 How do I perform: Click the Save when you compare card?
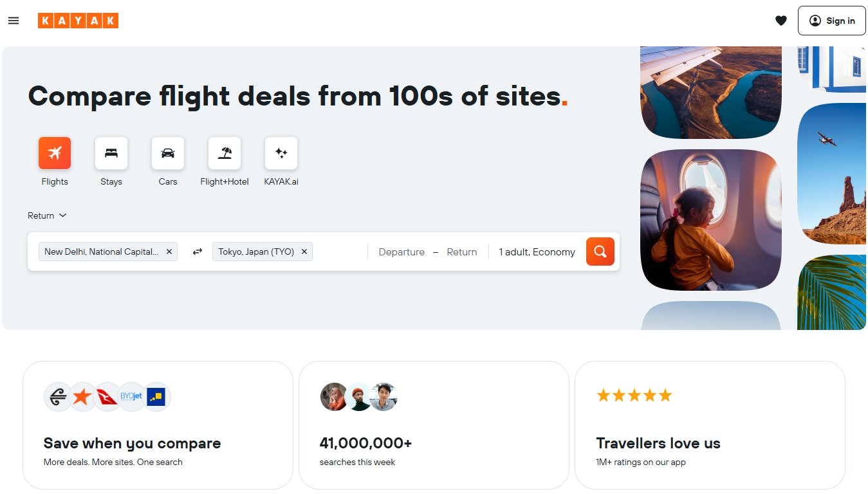158,425
